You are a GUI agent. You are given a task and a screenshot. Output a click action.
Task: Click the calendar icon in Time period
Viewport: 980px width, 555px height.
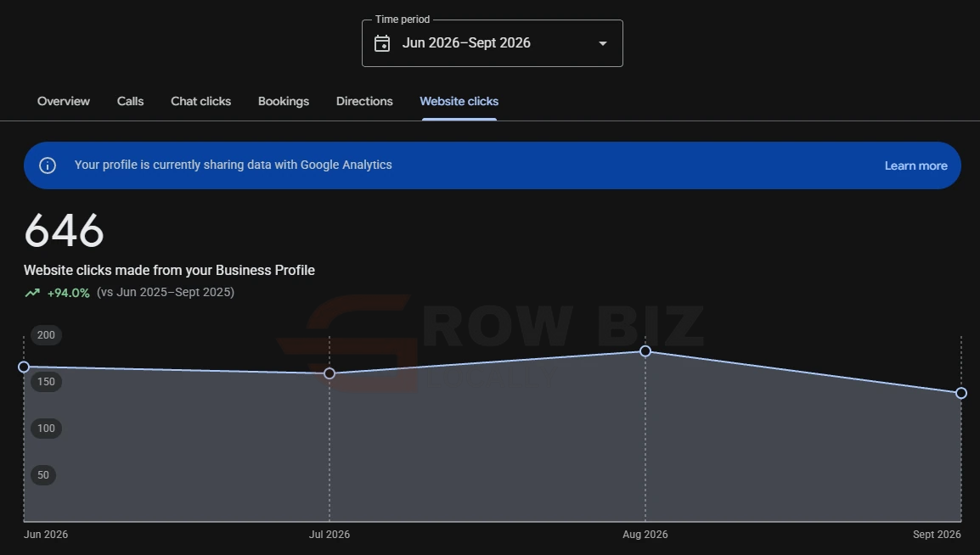tap(382, 43)
